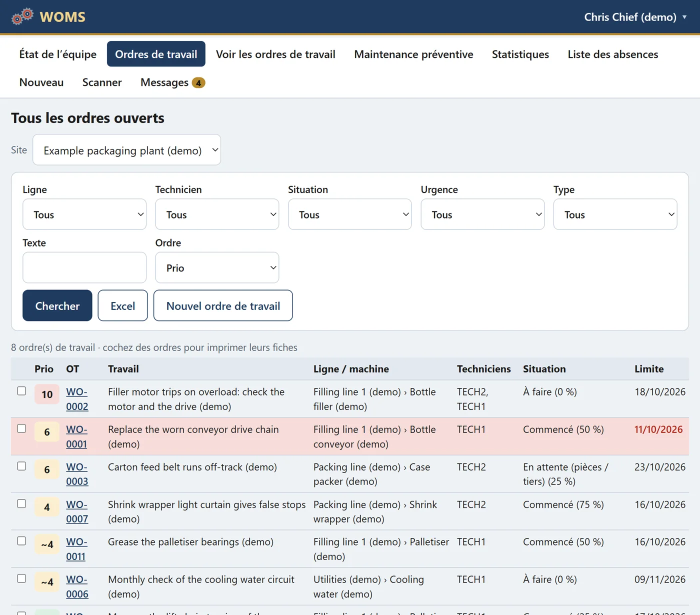Viewport: 700px width, 615px height.
Task: Open Voir les ordres de travail
Action: (275, 54)
